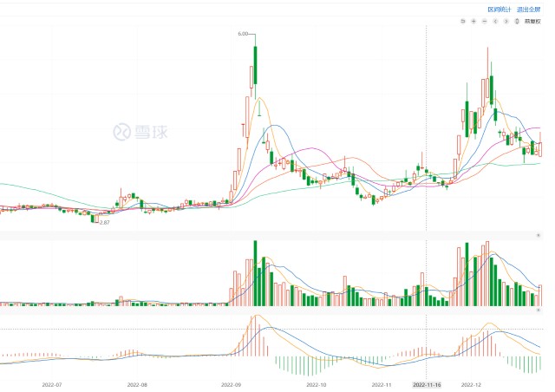Close the volume indicator panel
The height and width of the screenshot is (392, 555).
click(x=539, y=235)
